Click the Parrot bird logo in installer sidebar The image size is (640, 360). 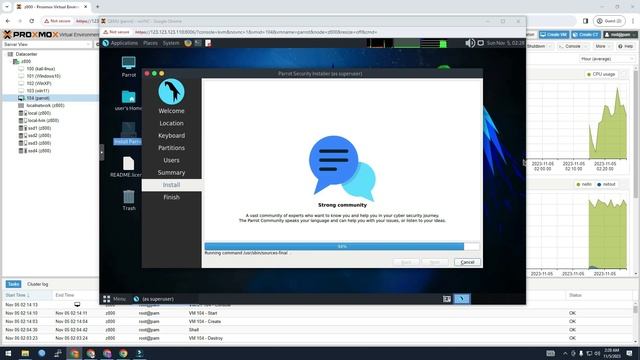click(x=171, y=91)
